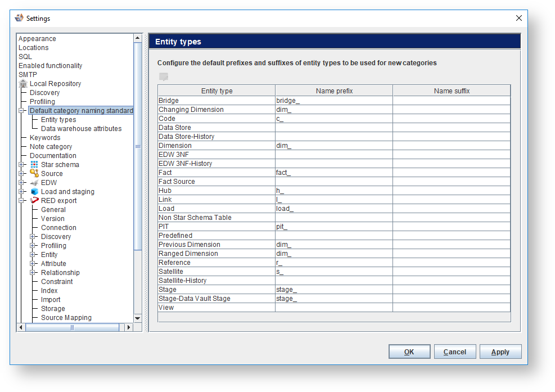Click the c_ prefix cell for Code
The height and width of the screenshot is (392, 555).
(x=334, y=119)
